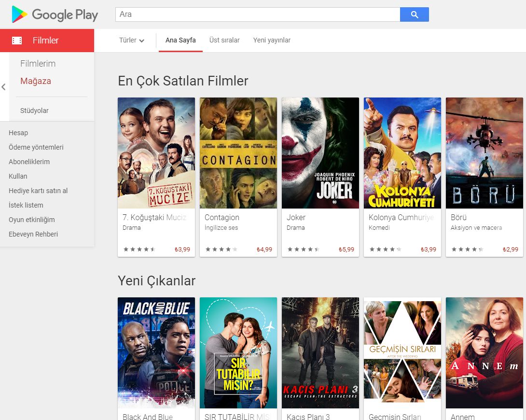Open Oyun etkinliğim link
Image resolution: width=526 pixels, height=420 pixels.
[x=31, y=219]
